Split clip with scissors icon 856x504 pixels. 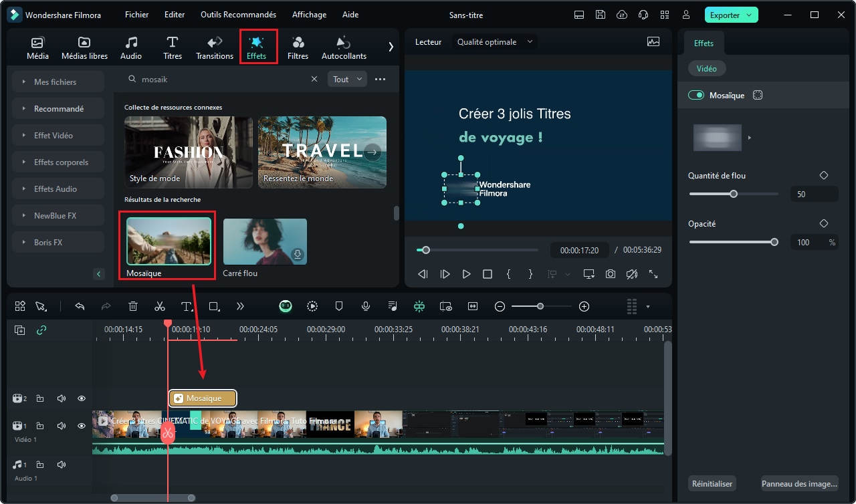160,306
